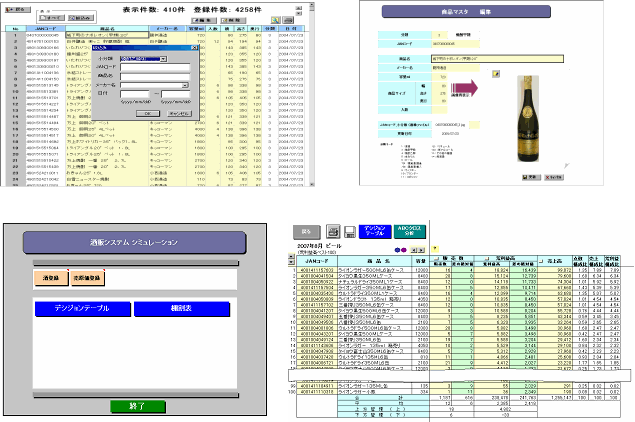The width and height of the screenshot is (635, 422).
Task: Click OK in the filter dialog
Action: [x=148, y=113]
